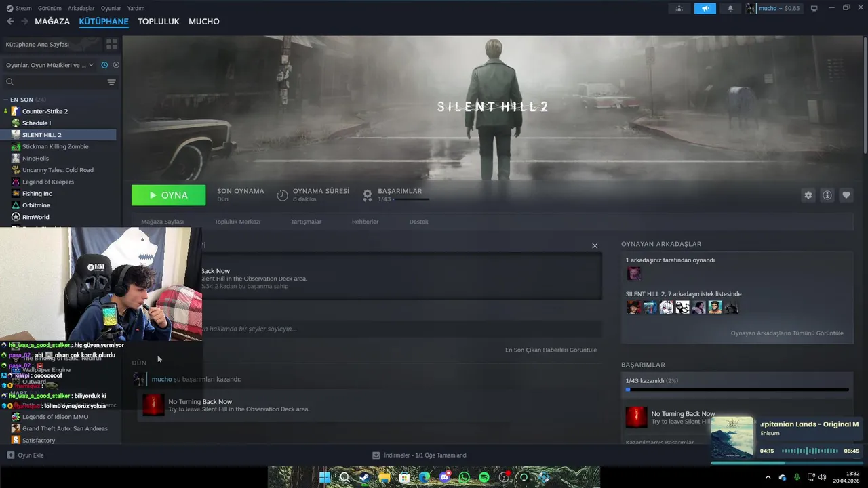Click the green OYNA play button
This screenshot has height=488, width=868.
168,195
